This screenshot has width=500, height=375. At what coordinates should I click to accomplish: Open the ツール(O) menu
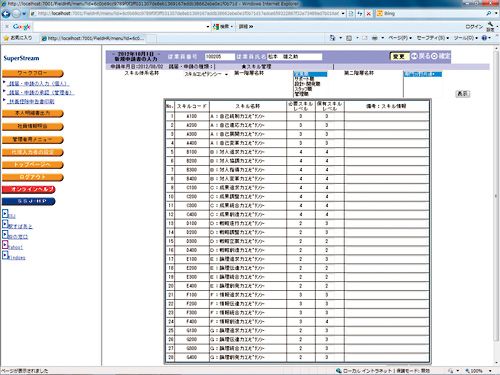[465, 38]
